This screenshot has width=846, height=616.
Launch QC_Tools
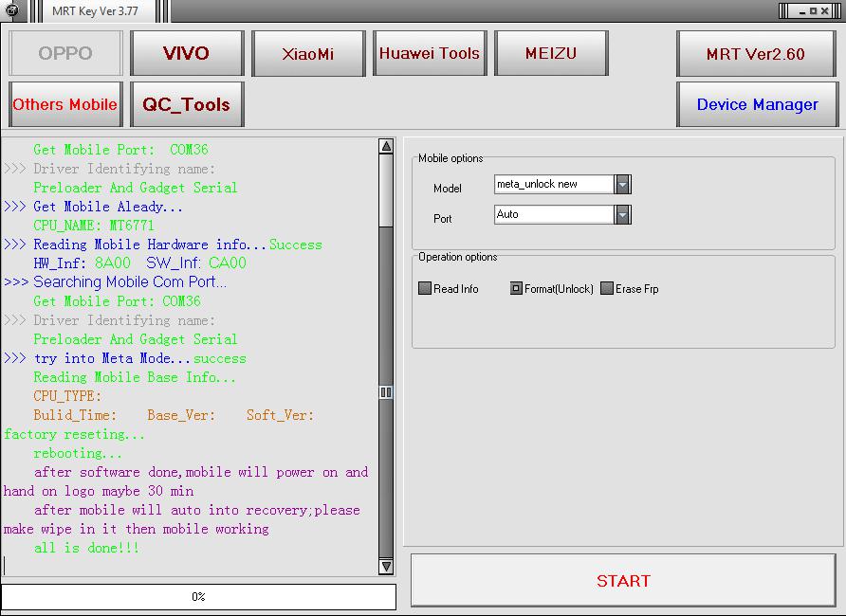click(187, 104)
